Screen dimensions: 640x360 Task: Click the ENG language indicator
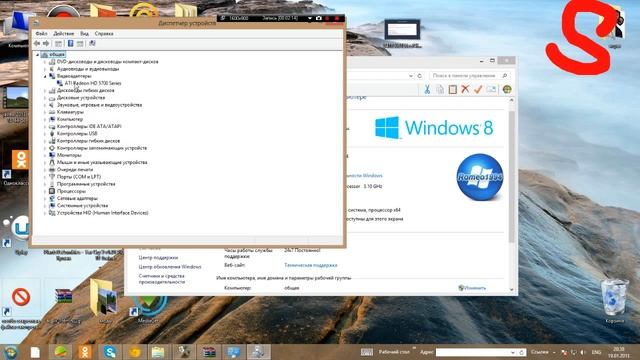[596, 352]
